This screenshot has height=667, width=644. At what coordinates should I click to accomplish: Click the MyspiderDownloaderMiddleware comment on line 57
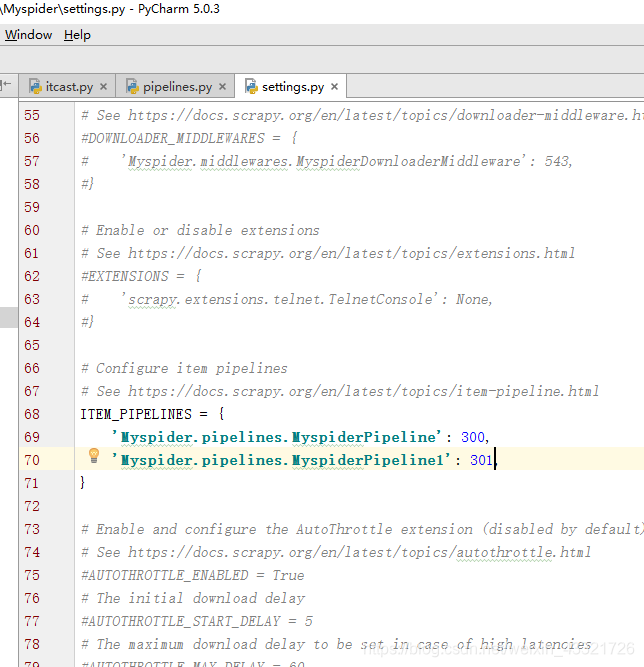[x=327, y=161]
